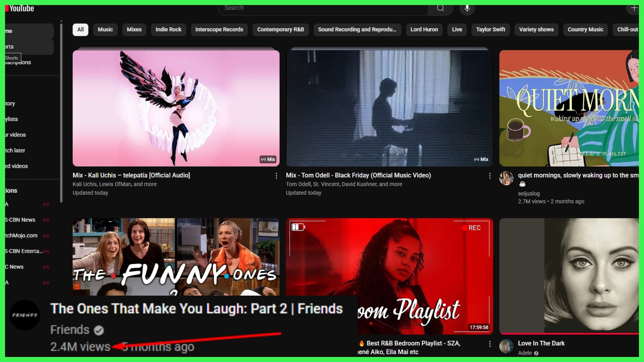Click the seijuslog channel avatar
This screenshot has height=362, width=644.
click(x=506, y=178)
